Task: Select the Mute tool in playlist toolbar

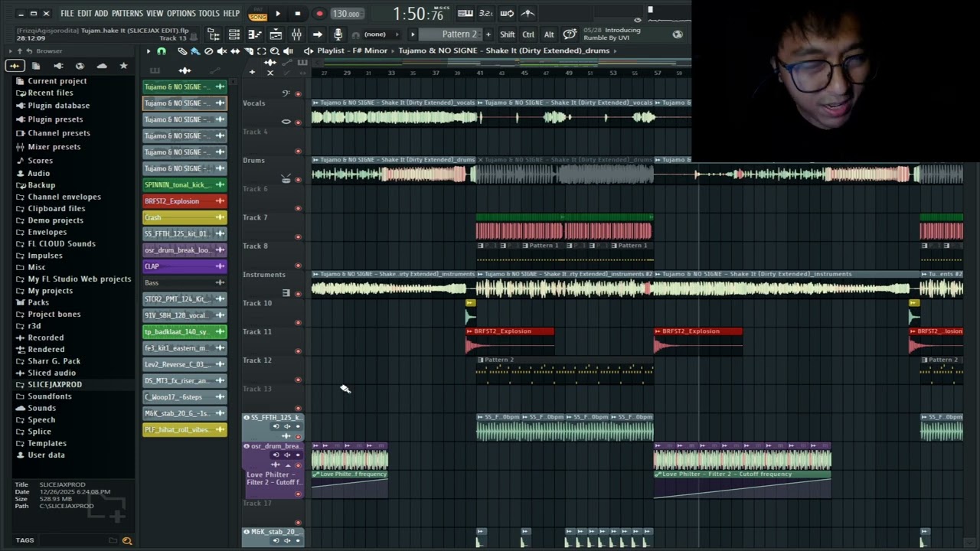Action: 222,51
